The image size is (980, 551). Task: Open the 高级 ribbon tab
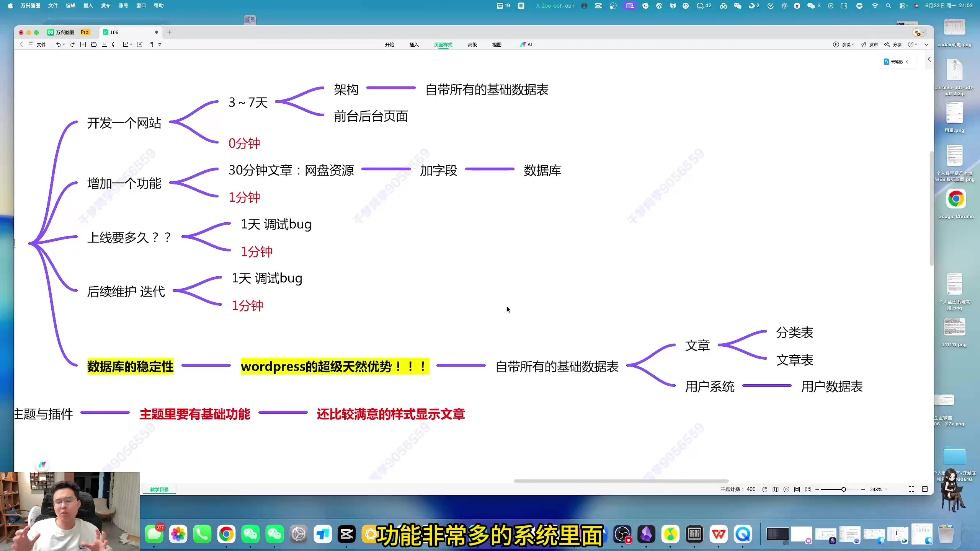472,45
